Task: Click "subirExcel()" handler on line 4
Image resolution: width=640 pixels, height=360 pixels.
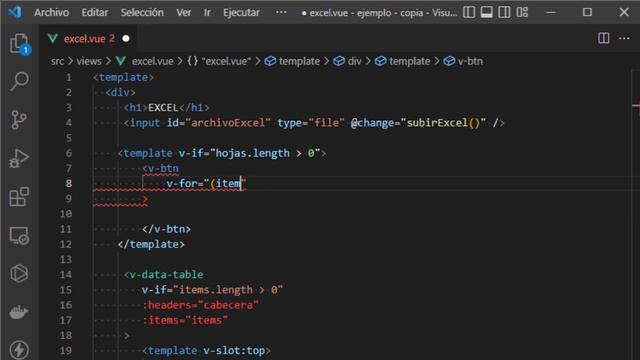Action: click(x=444, y=123)
